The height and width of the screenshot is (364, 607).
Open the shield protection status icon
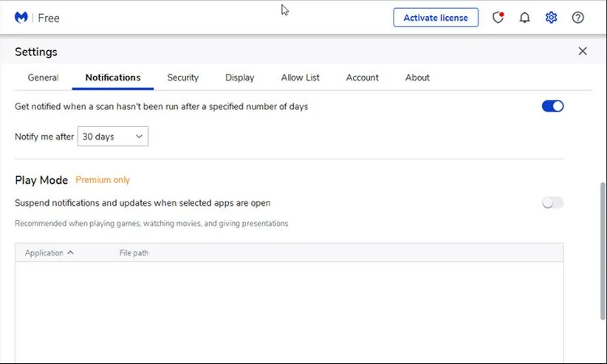(x=498, y=18)
